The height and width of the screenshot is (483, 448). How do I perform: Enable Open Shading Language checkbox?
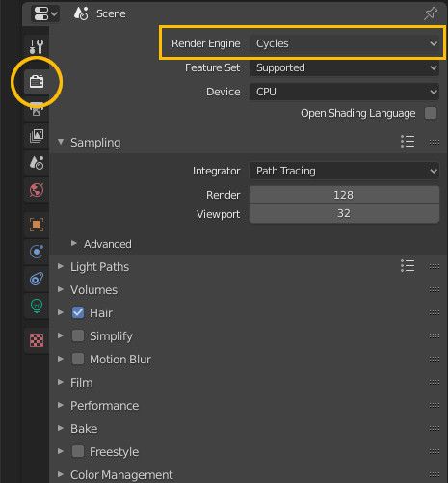(431, 113)
